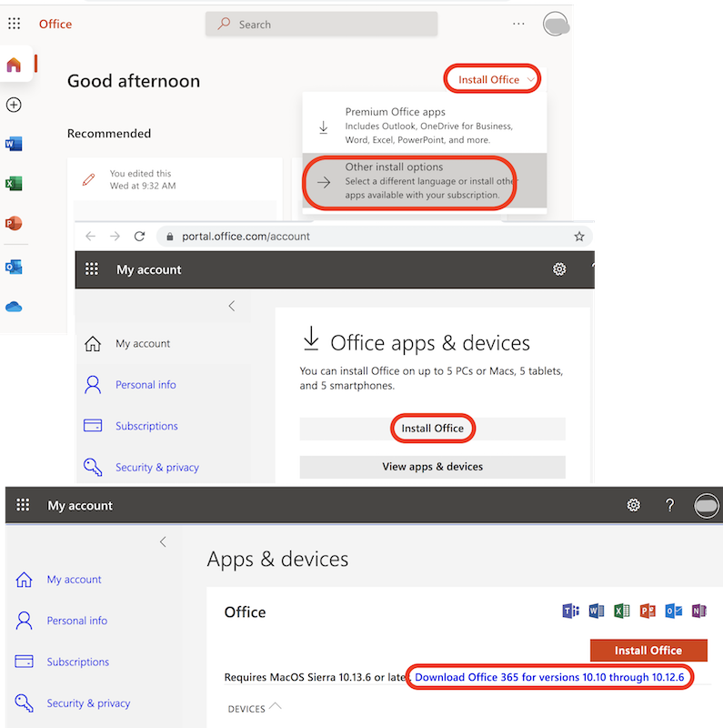
Task: Click the View apps & devices button
Action: [433, 467]
